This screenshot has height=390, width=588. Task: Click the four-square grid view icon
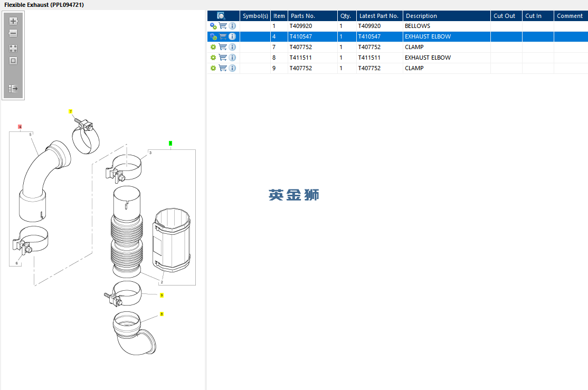[13, 49]
